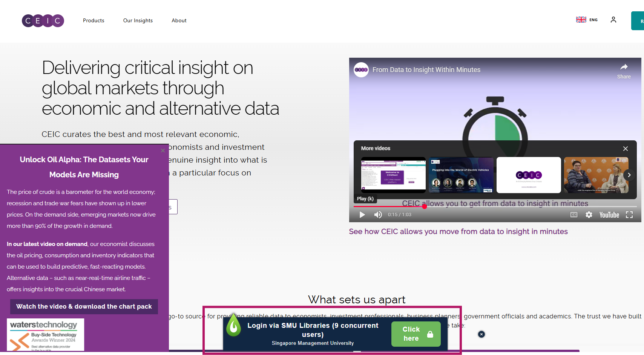Open the Electric Vehicles video thumbnail
This screenshot has width=644, height=355.
pyautogui.click(x=461, y=175)
